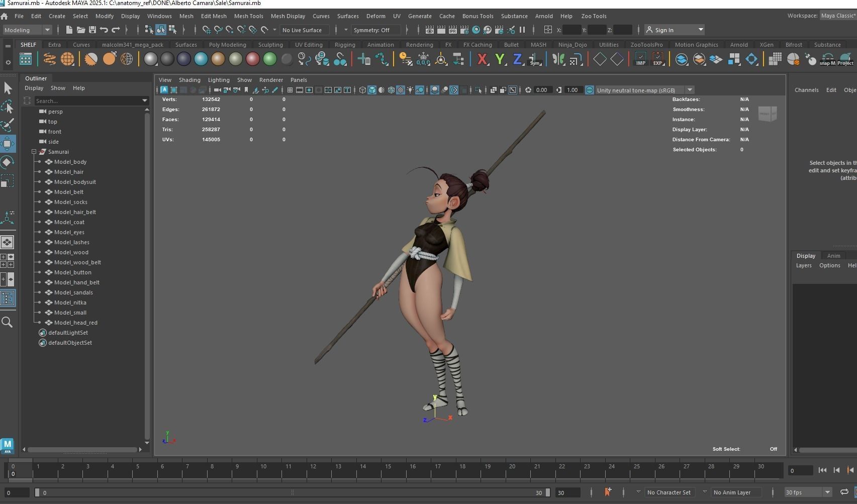857x504 pixels.
Task: Click Options in the layer editor
Action: (x=829, y=266)
